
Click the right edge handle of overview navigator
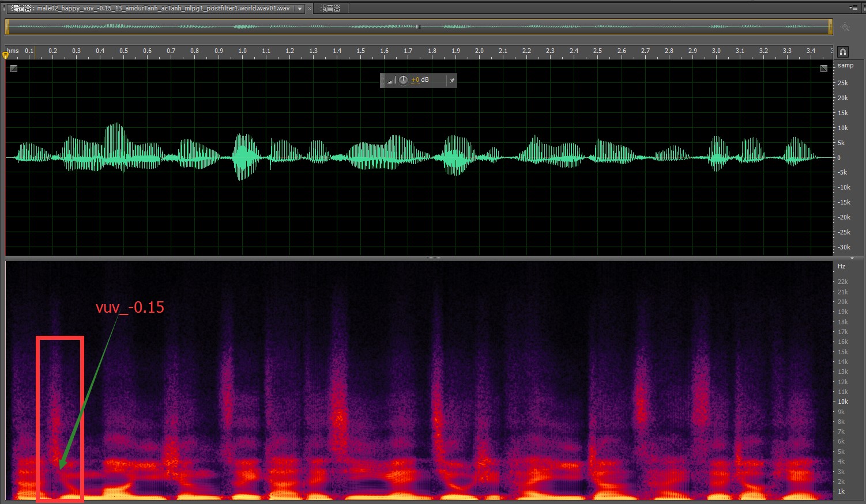pyautogui.click(x=830, y=26)
